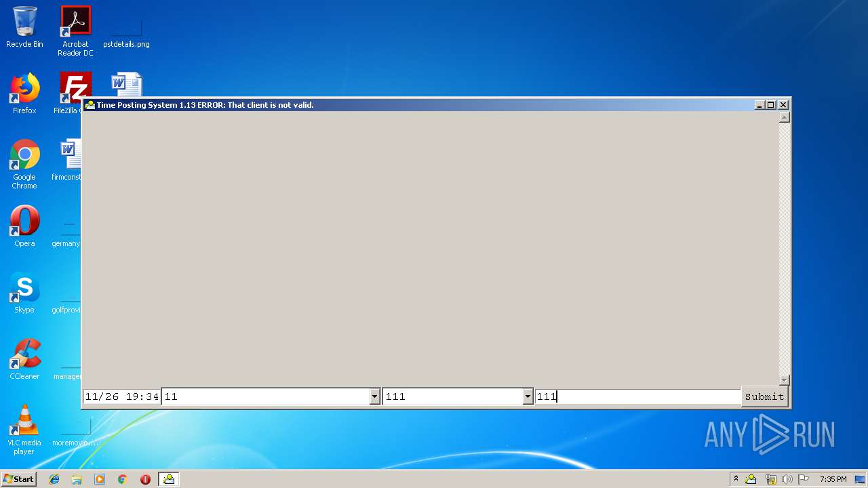Select the moremovie desktop file
868x488 pixels.
(x=75, y=430)
